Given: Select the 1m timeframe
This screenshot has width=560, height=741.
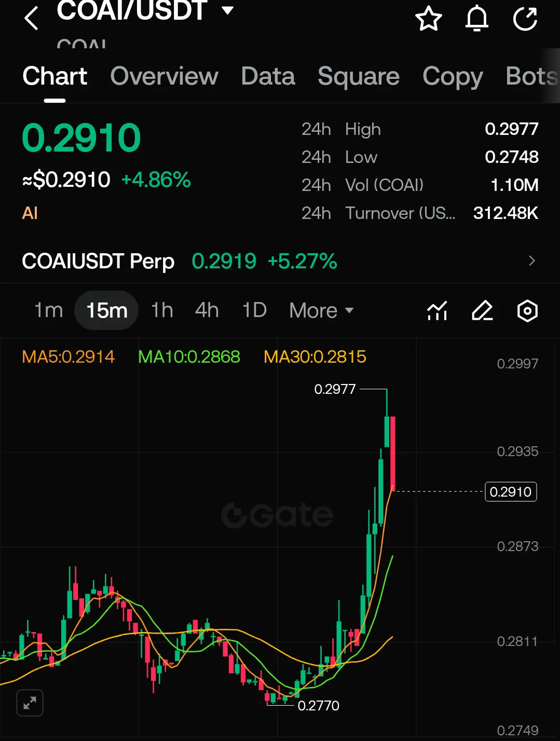Looking at the screenshot, I should coord(48,310).
